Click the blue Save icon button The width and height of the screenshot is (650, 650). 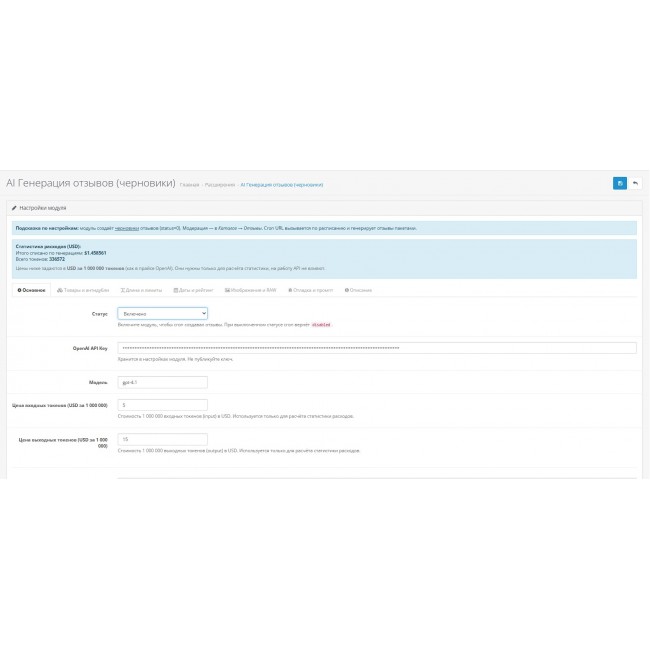coord(620,183)
